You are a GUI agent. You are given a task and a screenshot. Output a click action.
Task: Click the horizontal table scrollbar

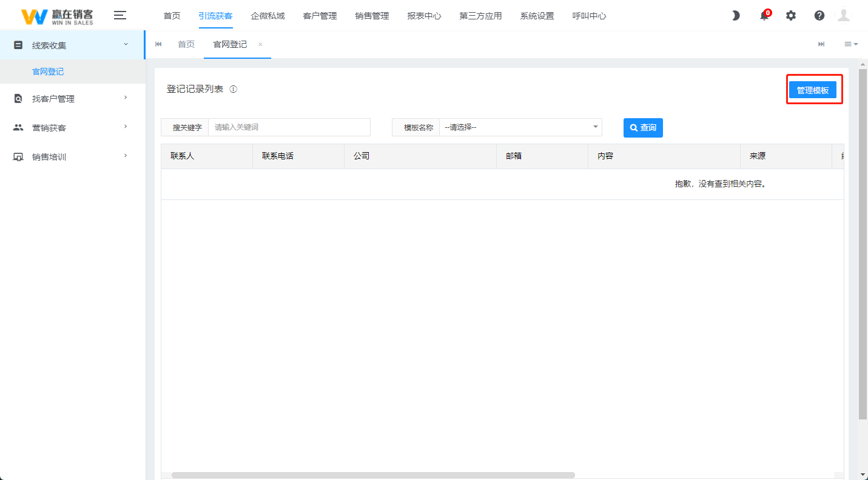tap(373, 475)
